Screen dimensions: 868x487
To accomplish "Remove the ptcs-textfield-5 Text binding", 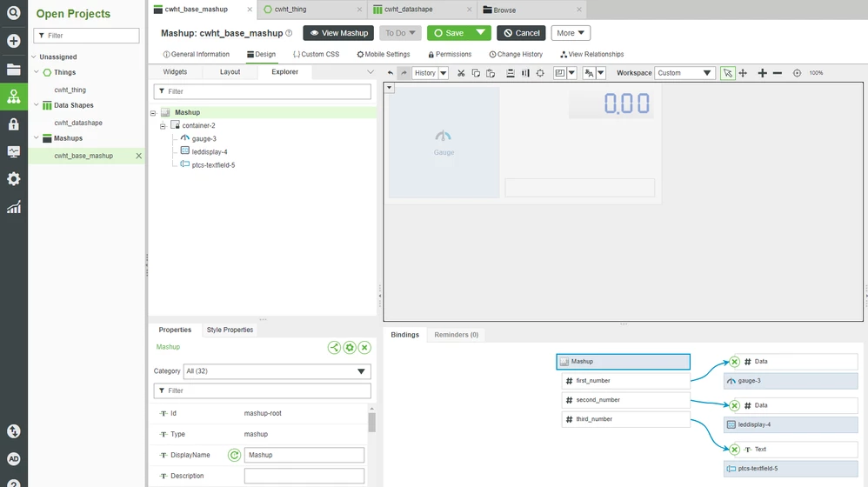I will pyautogui.click(x=735, y=450).
